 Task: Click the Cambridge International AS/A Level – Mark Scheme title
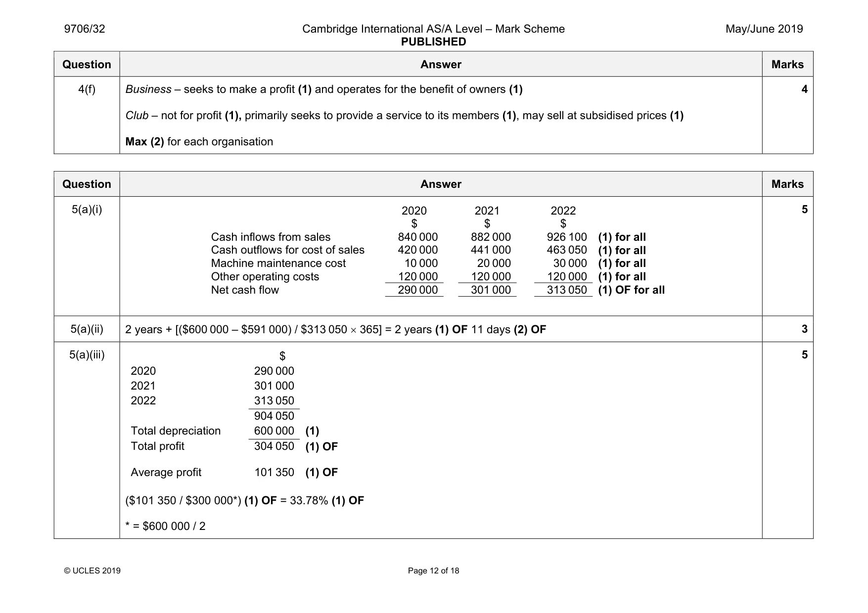pos(433,29)
